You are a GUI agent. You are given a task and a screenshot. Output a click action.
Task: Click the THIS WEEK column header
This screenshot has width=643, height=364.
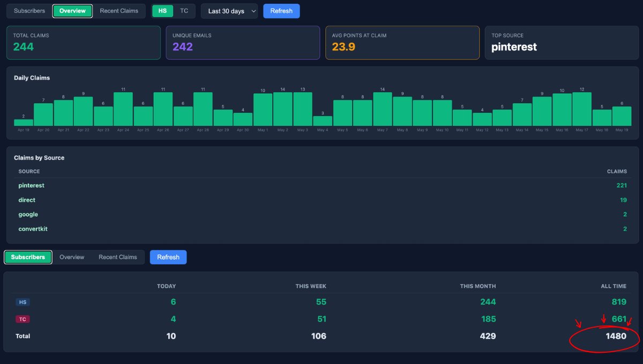coord(311,286)
